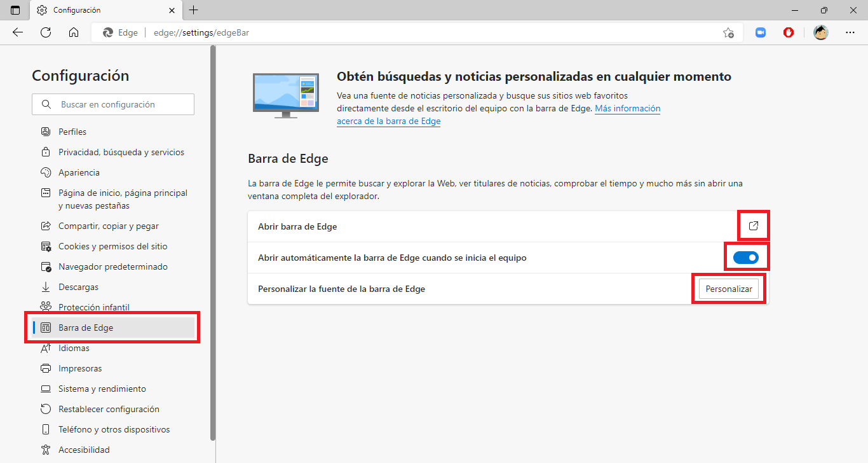The height and width of the screenshot is (463, 868).
Task: Open a new tab with plus
Action: 194,10
